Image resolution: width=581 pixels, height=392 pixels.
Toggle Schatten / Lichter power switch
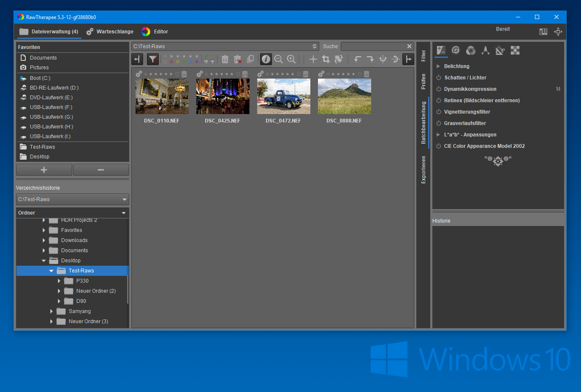coord(439,78)
